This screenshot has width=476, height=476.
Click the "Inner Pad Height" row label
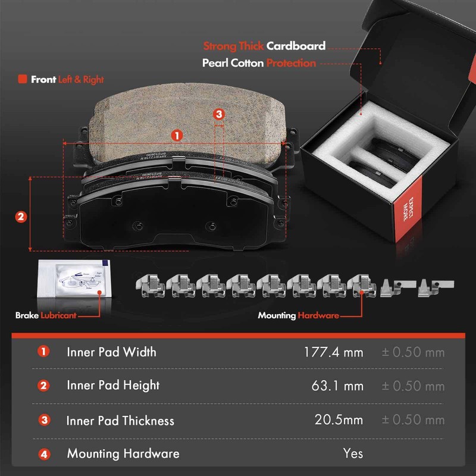(113, 386)
